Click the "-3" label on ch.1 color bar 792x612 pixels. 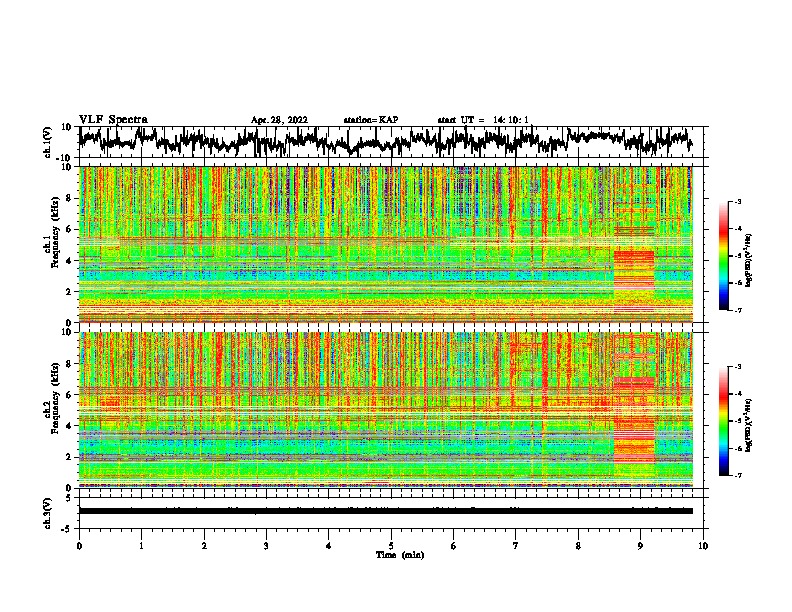[738, 201]
